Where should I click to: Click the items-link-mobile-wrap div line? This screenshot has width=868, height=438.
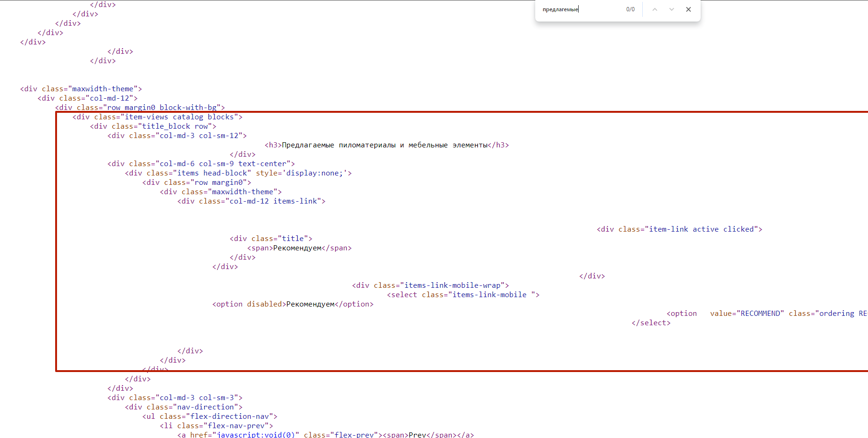pyautogui.click(x=430, y=285)
